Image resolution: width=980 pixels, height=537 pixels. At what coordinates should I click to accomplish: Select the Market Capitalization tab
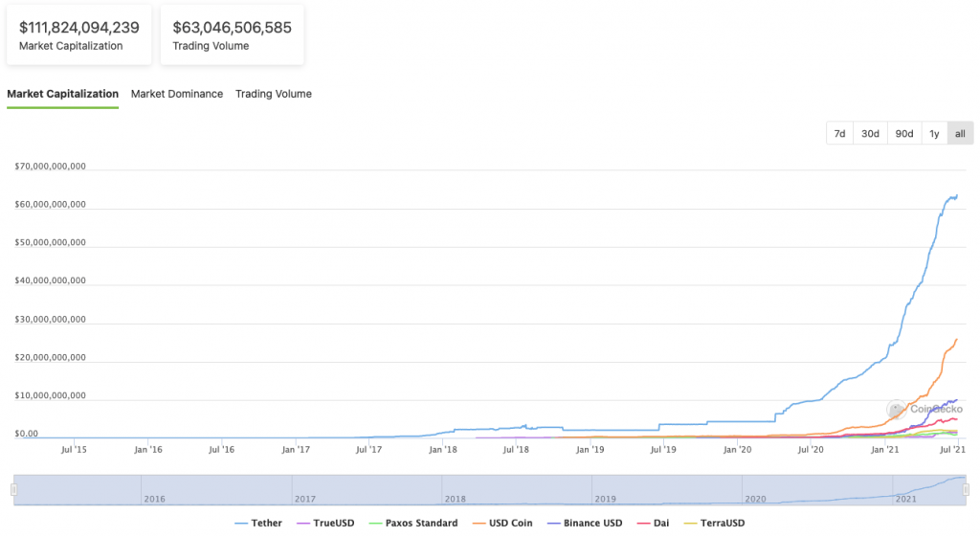pos(62,94)
